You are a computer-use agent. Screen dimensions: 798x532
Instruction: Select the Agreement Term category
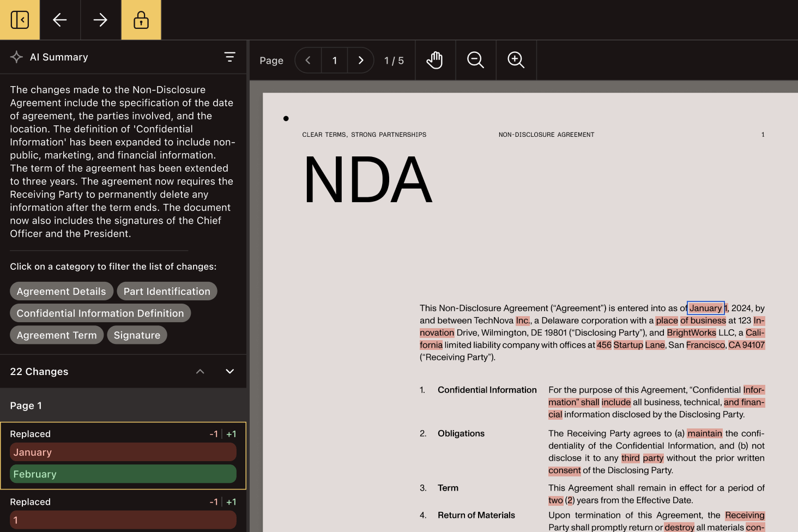pos(56,335)
